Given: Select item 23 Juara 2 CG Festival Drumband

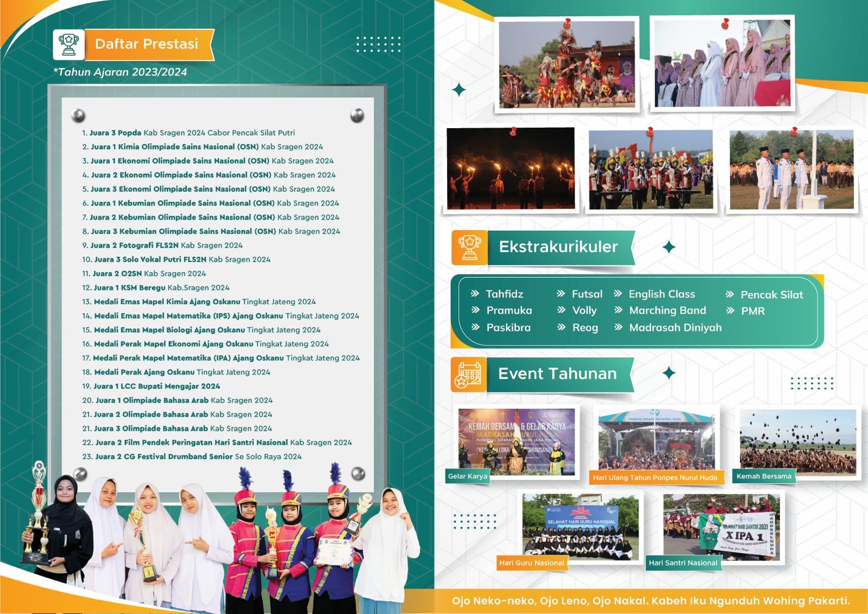Looking at the screenshot, I should click(192, 457).
